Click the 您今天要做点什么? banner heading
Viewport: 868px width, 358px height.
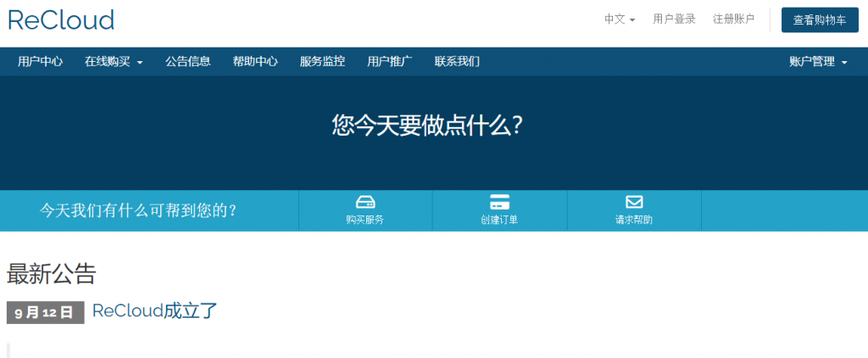pyautogui.click(x=427, y=126)
